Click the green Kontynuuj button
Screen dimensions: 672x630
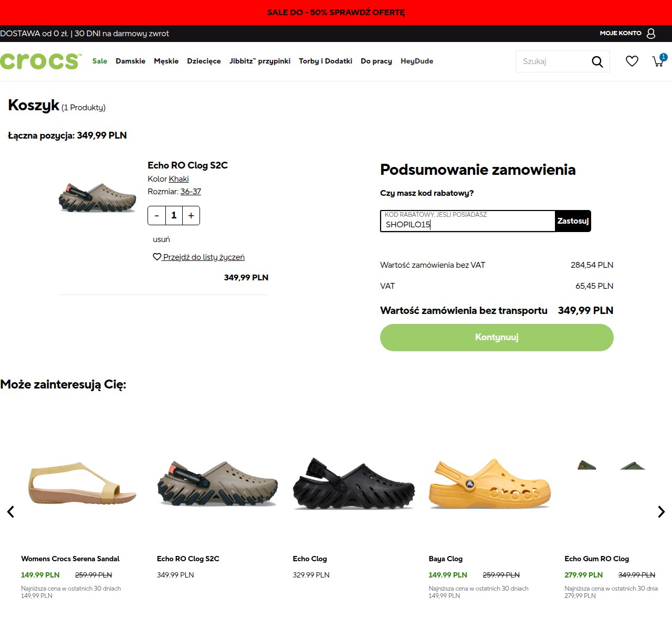(497, 338)
